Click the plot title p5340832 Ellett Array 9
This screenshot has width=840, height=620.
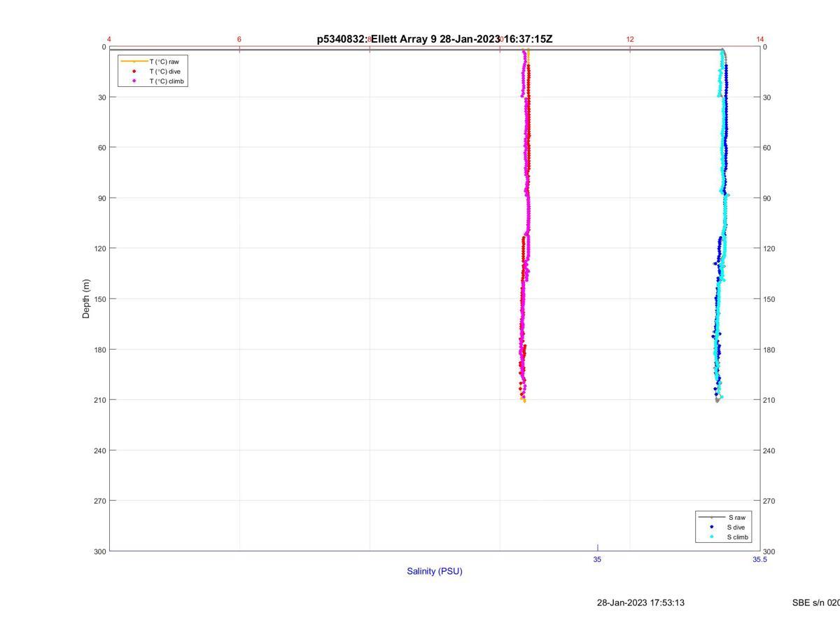435,39
